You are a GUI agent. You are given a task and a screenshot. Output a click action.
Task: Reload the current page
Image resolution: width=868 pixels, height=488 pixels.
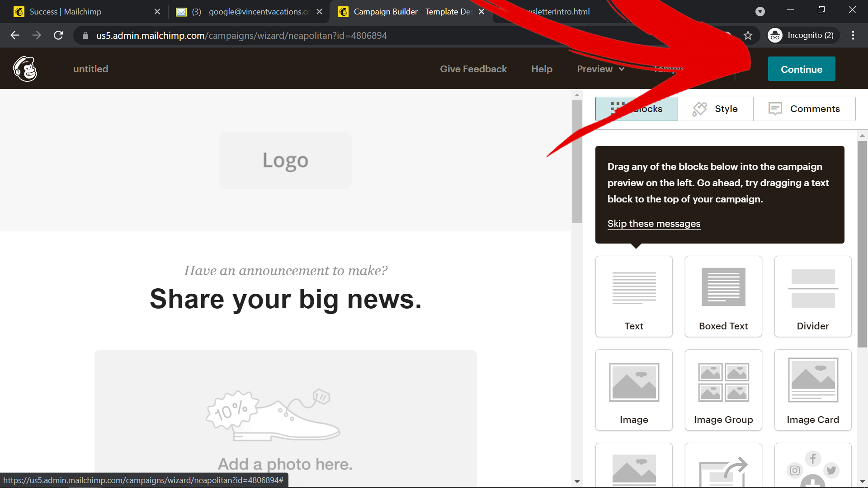58,35
